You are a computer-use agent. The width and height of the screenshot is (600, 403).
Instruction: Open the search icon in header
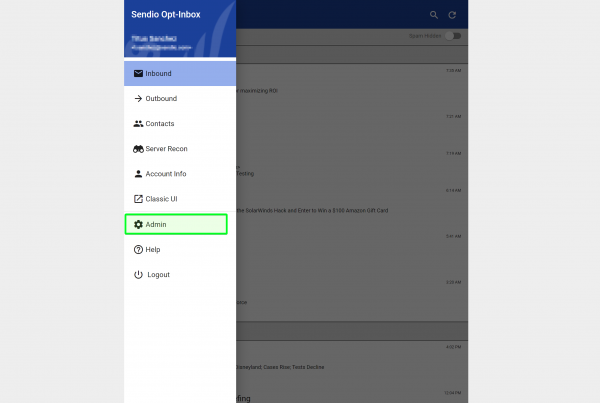[x=434, y=15]
